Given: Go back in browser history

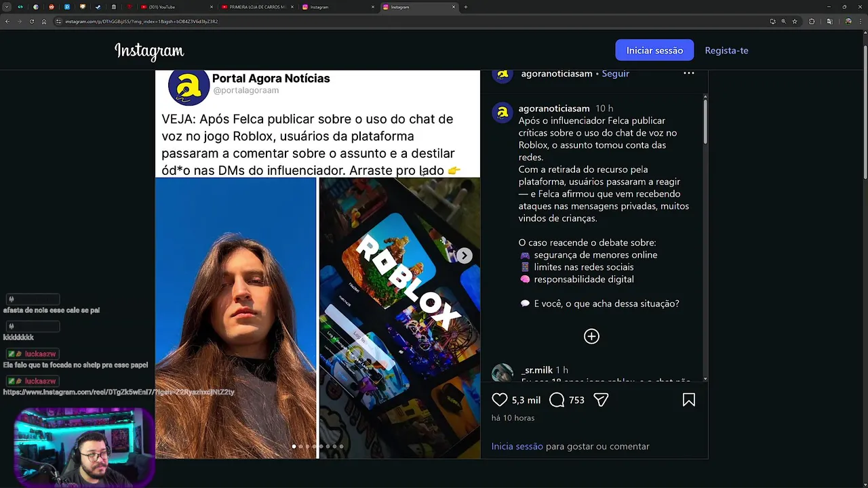Looking at the screenshot, I should (7, 21).
